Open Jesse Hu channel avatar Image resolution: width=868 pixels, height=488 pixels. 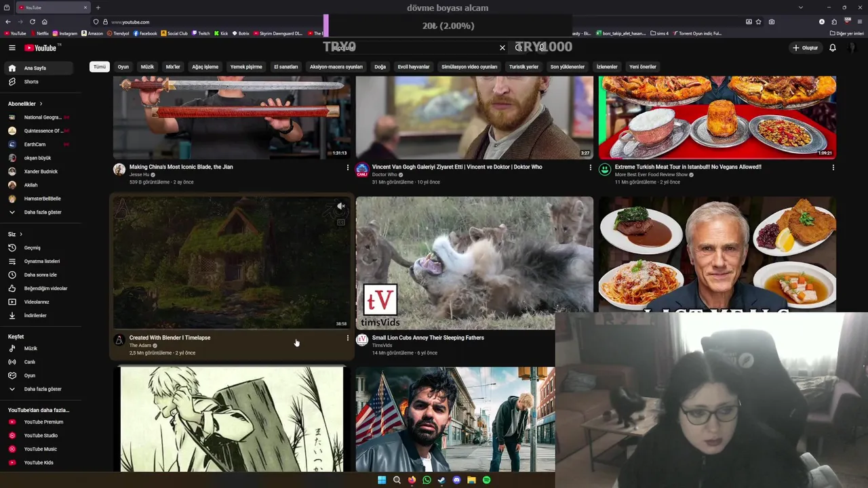click(x=119, y=169)
